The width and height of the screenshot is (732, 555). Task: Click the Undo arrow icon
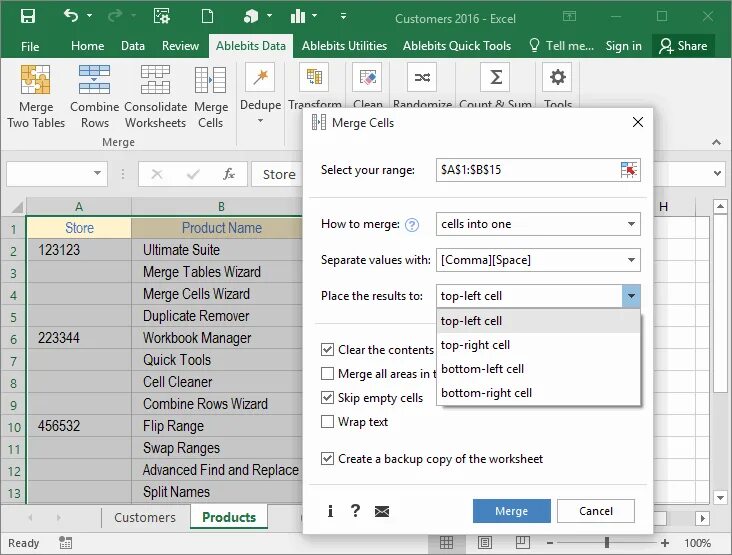pos(71,16)
